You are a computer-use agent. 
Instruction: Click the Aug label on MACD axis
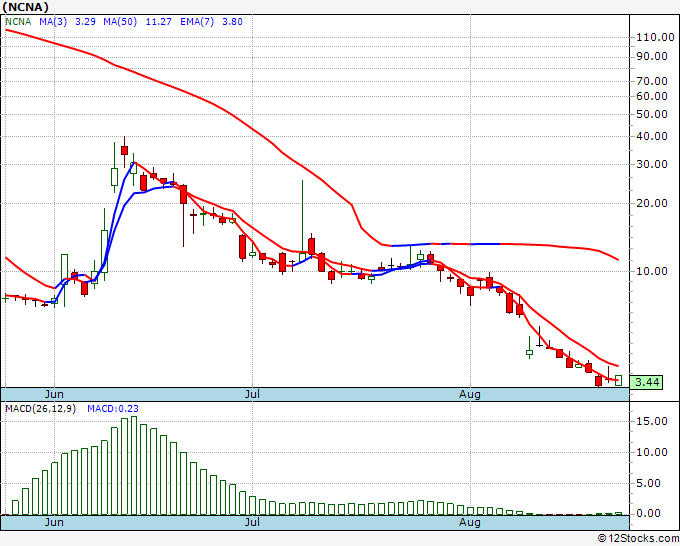470,523
